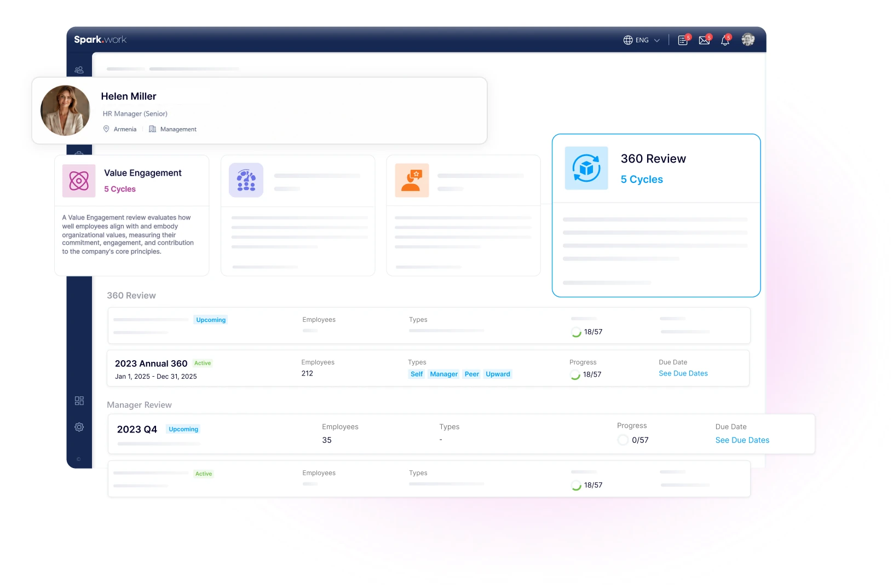This screenshot has height=588, width=893.
Task: Click progress ring in 2023 Annual 360 row
Action: pos(575,375)
